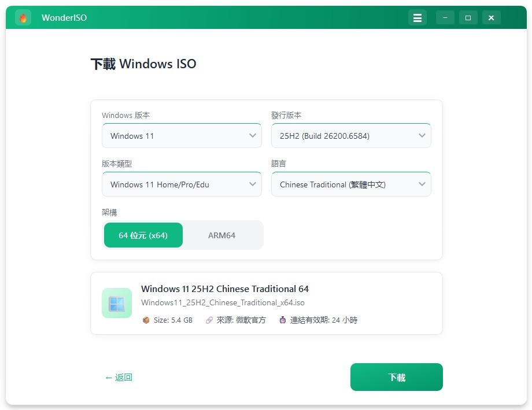Open the Windows 版本 dropdown showing Windows 11
The height and width of the screenshot is (410, 532).
pos(182,136)
